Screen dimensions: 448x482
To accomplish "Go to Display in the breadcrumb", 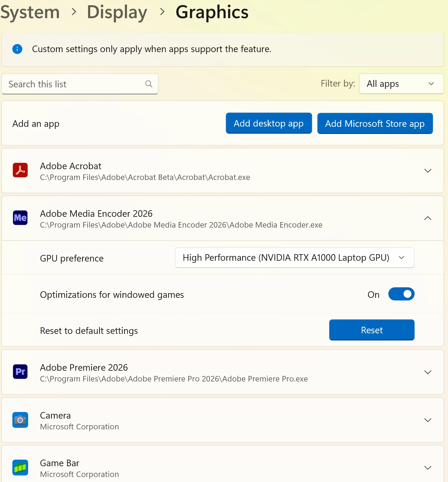I will point(117,13).
